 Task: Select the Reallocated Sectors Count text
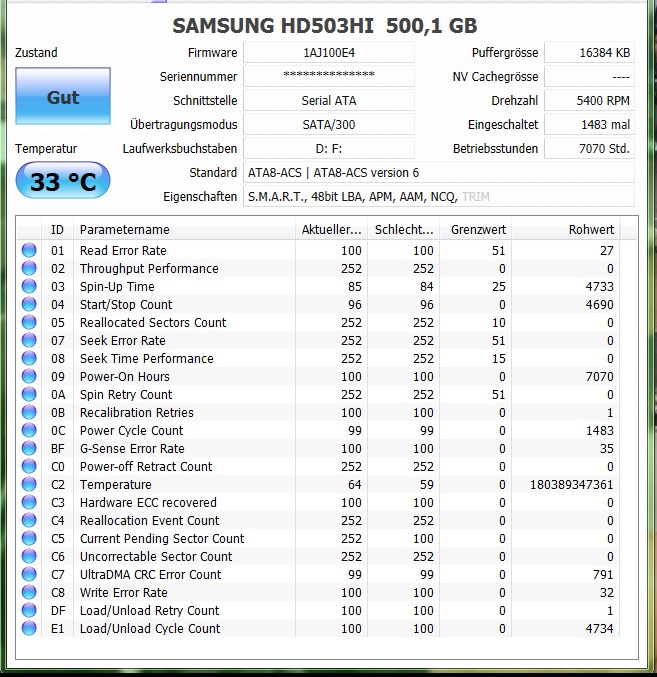153,323
